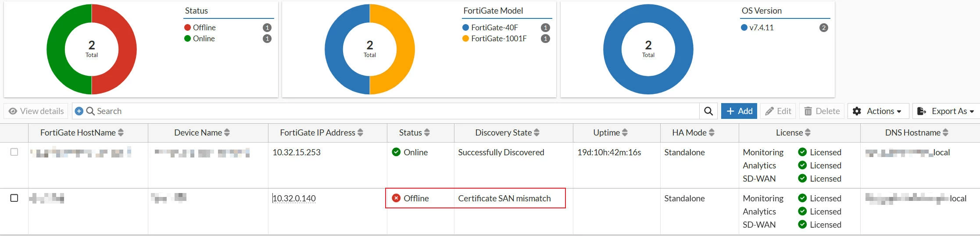This screenshot has height=236, width=980.
Task: Select checkbox for 10.32.15.253 row
Action: tap(14, 152)
